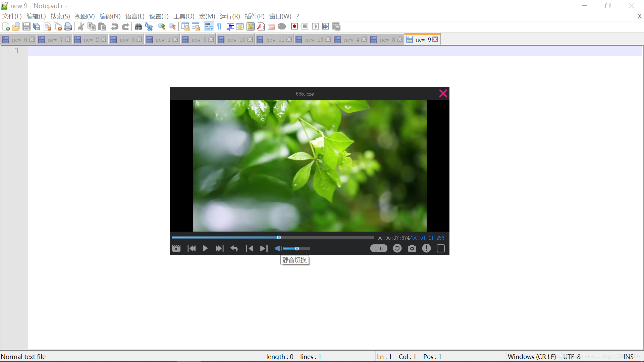The height and width of the screenshot is (362, 644).
Task: Start macro recording with red dot icon
Action: (x=294, y=26)
